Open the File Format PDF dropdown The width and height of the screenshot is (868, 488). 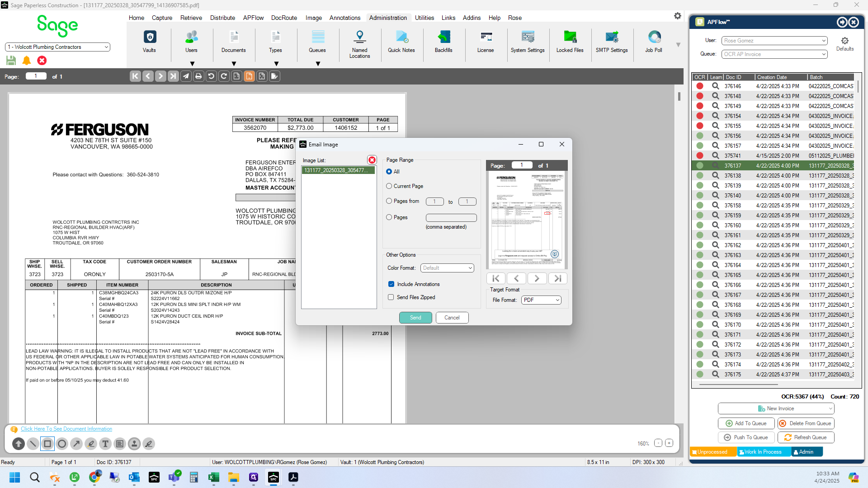(541, 300)
